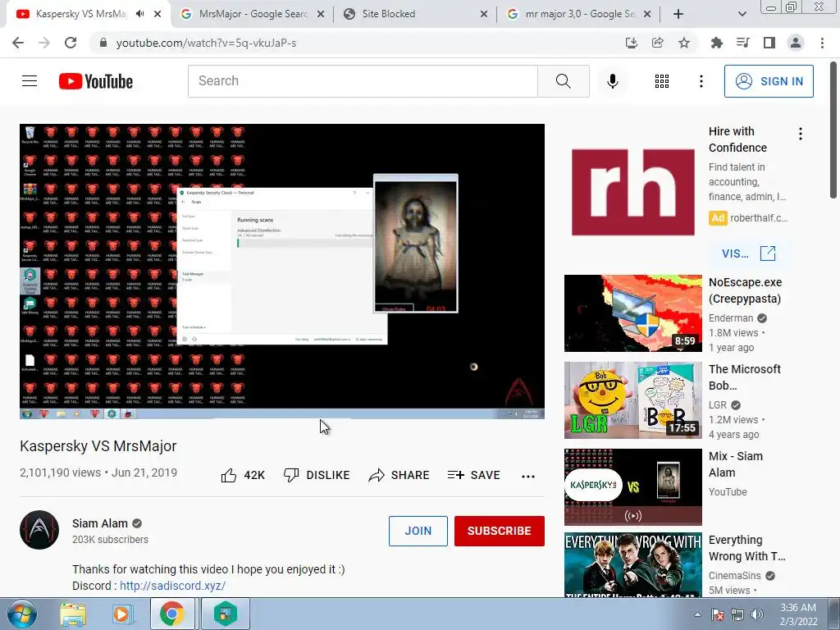Go back to the previous page
The image size is (840, 630).
click(18, 43)
